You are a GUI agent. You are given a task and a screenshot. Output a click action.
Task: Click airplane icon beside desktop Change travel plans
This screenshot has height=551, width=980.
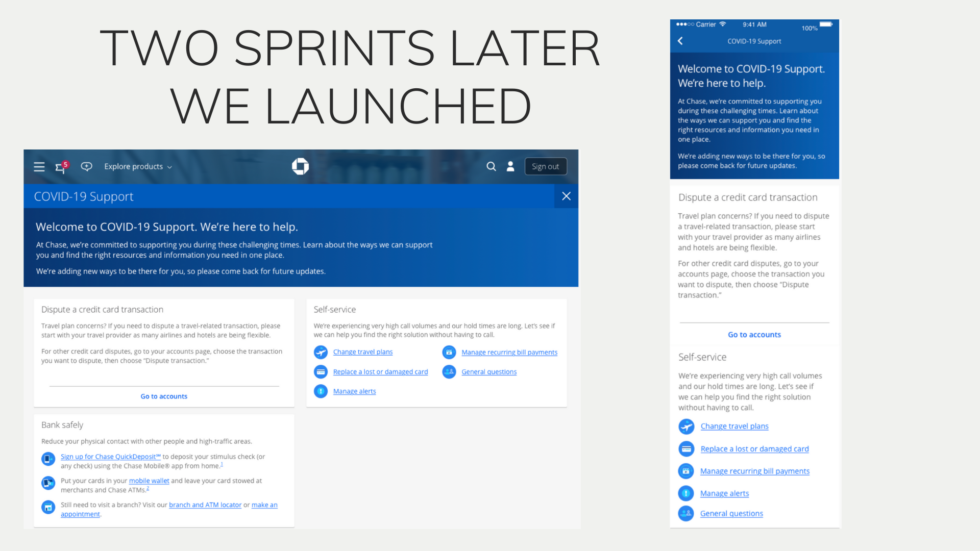pos(321,352)
